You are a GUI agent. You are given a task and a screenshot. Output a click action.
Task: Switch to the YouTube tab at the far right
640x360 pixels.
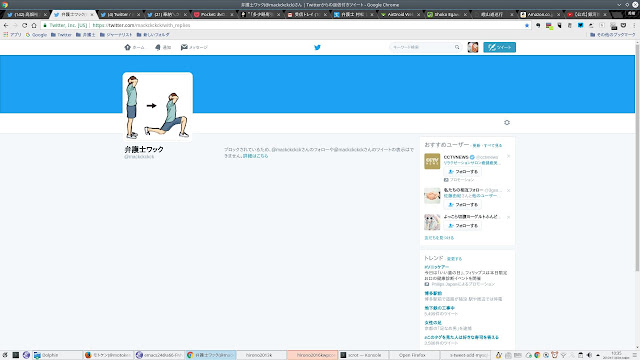point(586,14)
